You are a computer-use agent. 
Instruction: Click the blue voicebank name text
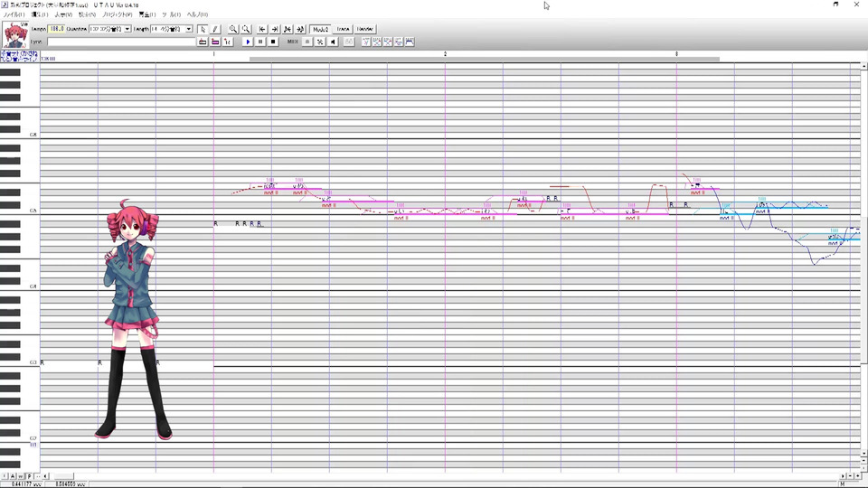pos(19,56)
